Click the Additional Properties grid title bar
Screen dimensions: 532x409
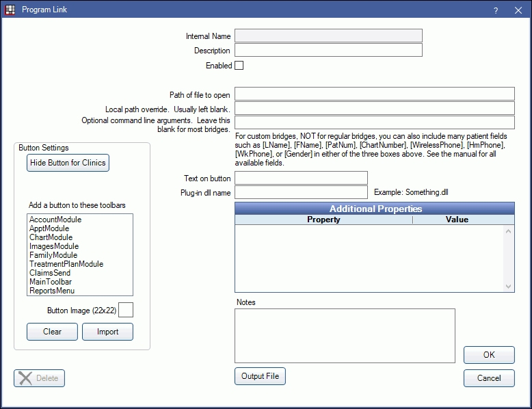click(375, 209)
